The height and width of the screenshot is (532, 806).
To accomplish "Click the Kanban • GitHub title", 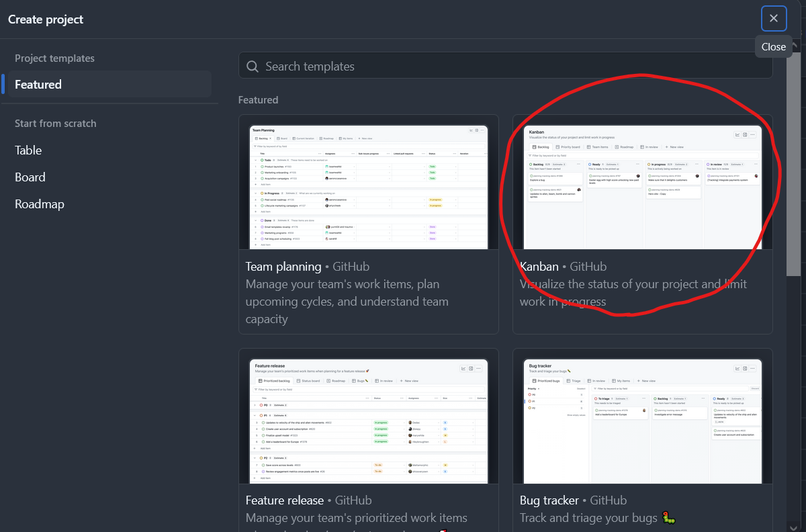I will pos(563,267).
